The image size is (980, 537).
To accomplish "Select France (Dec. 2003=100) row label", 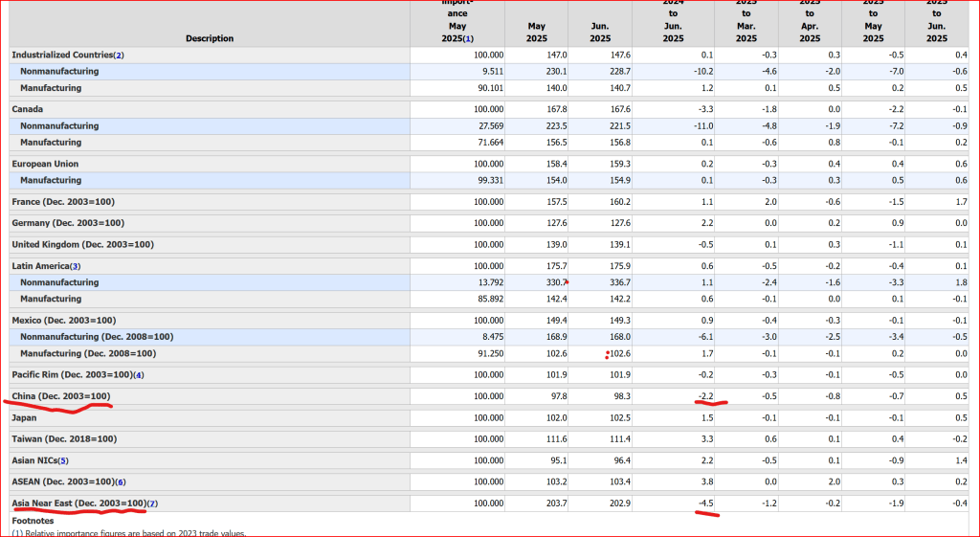I will pyautogui.click(x=63, y=202).
